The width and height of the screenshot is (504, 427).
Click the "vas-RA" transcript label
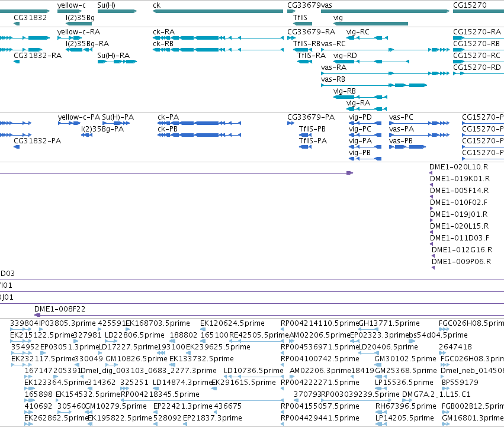pyautogui.click(x=333, y=68)
